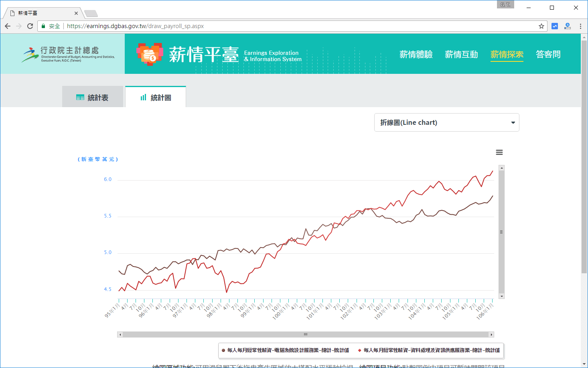Open Chrome three-dot menu
Image resolution: width=588 pixels, height=368 pixels.
pyautogui.click(x=580, y=26)
